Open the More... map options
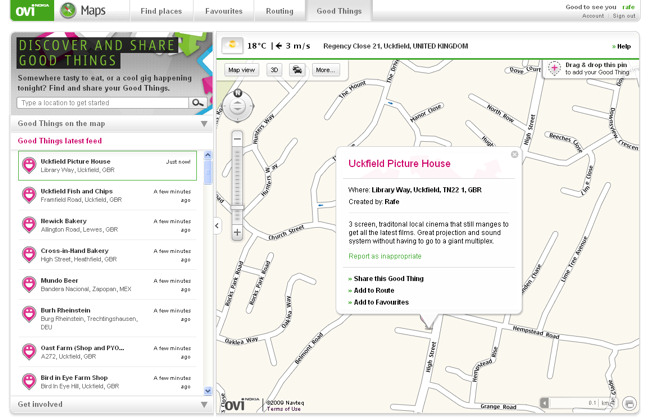 tap(325, 70)
